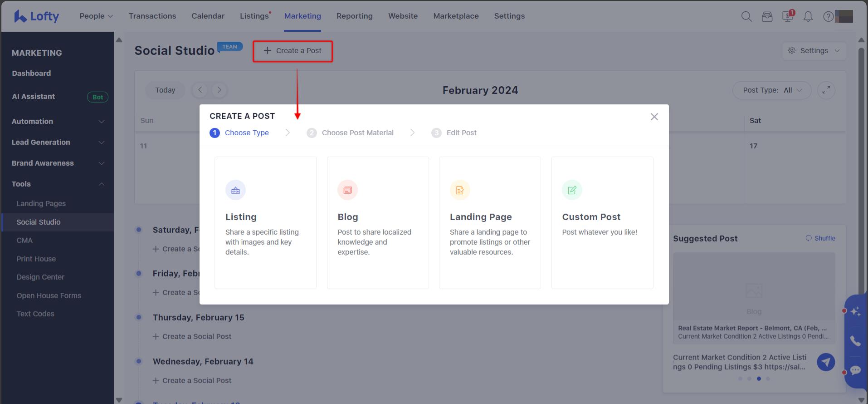Click the Blog post icon
The image size is (868, 404).
[x=347, y=190]
